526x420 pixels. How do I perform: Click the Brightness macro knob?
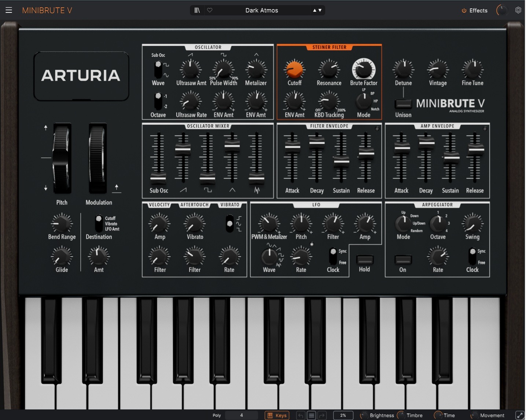[x=364, y=415]
